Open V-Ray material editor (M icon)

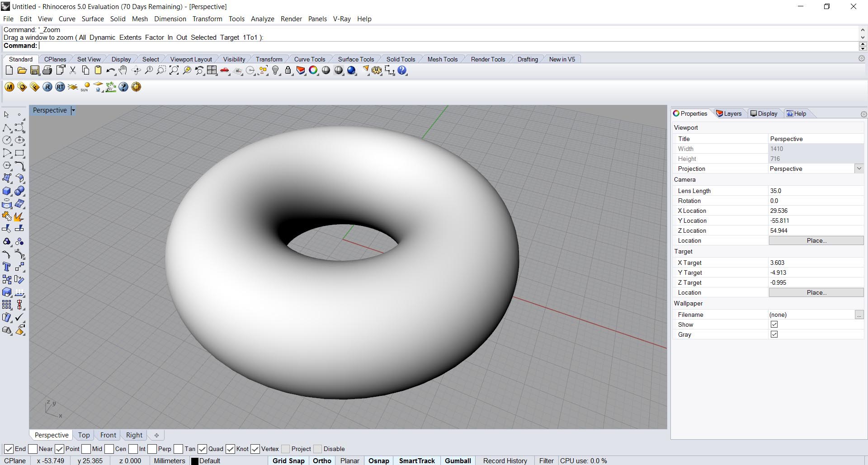click(9, 87)
